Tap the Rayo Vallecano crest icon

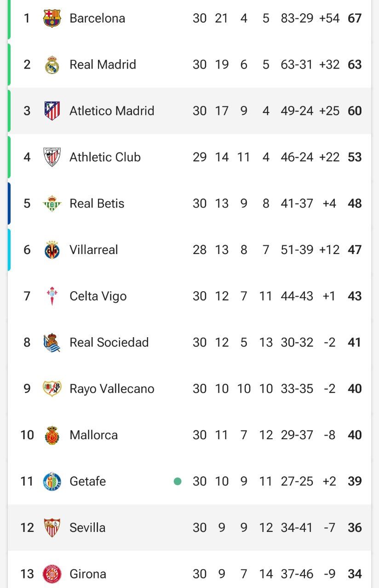pyautogui.click(x=52, y=389)
